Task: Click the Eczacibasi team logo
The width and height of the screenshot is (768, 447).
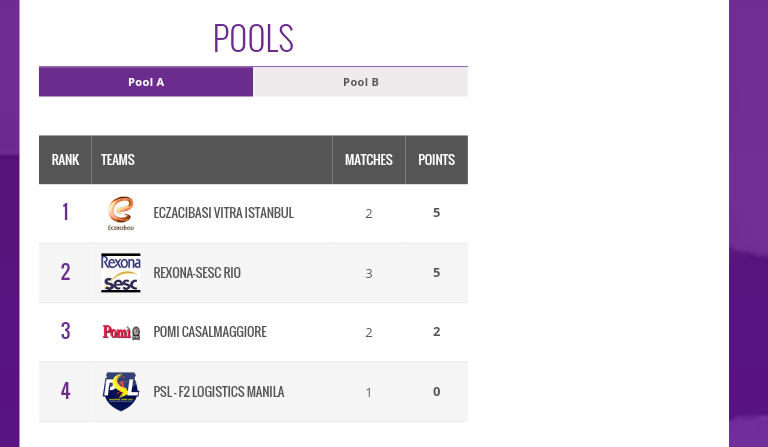Action: pos(121,212)
